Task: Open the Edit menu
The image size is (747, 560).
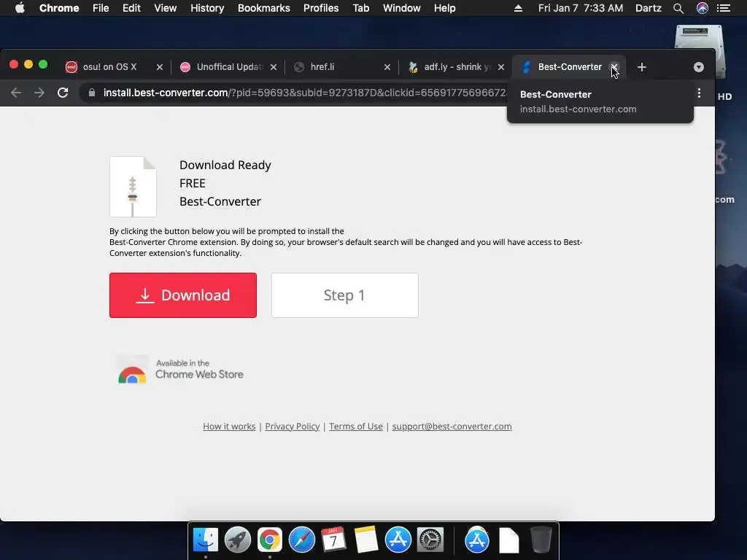Action: [x=131, y=8]
